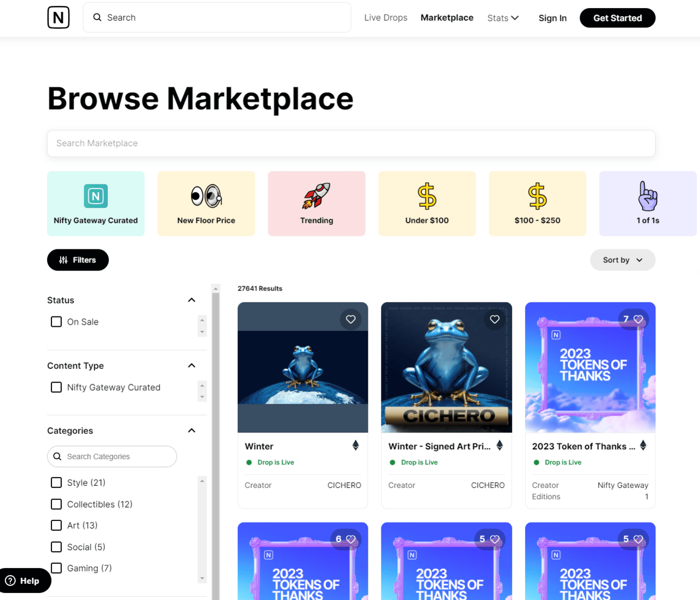Click Ethereum icon on Winter - Signed Art card
This screenshot has height=600, width=700.
pyautogui.click(x=500, y=446)
